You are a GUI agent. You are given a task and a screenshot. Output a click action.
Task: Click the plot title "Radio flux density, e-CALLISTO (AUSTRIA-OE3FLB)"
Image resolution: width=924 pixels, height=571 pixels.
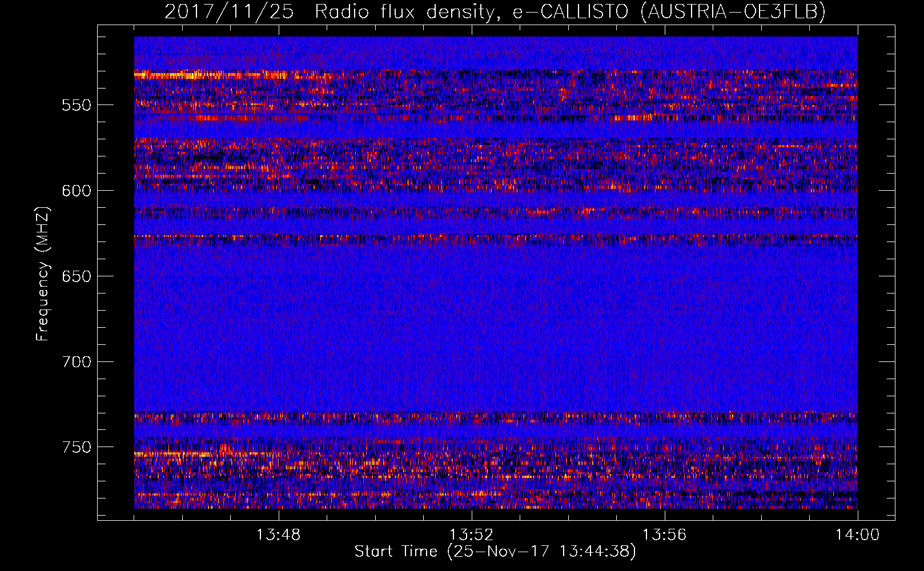tap(570, 12)
